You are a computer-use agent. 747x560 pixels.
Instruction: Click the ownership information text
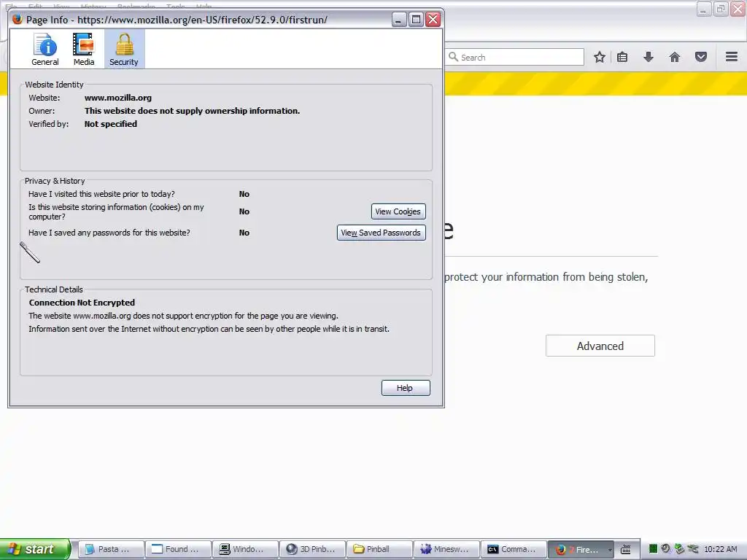click(192, 111)
